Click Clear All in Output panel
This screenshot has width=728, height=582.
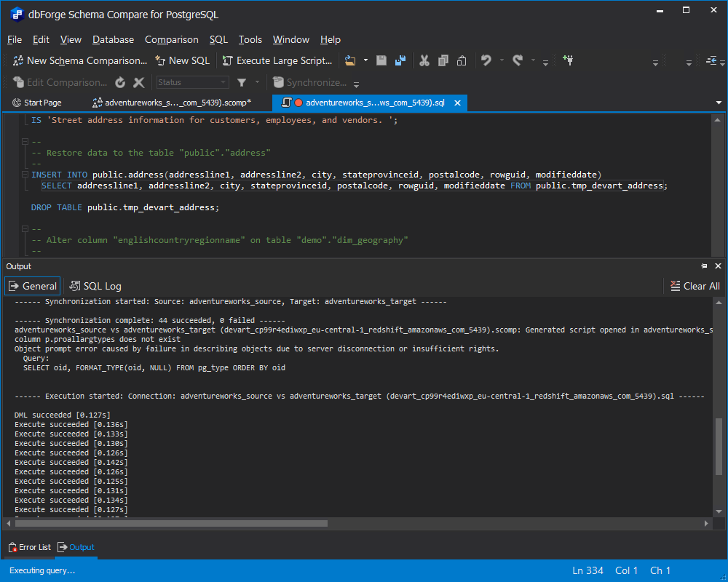pos(695,286)
